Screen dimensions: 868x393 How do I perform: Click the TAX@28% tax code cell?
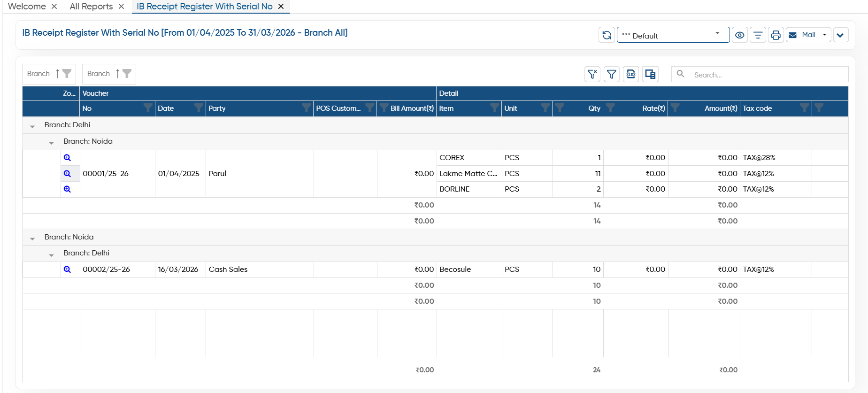click(776, 158)
